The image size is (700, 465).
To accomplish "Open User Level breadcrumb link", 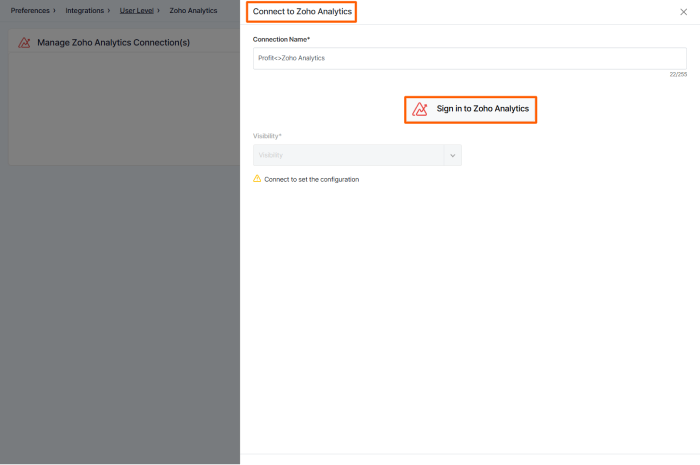I will [137, 10].
